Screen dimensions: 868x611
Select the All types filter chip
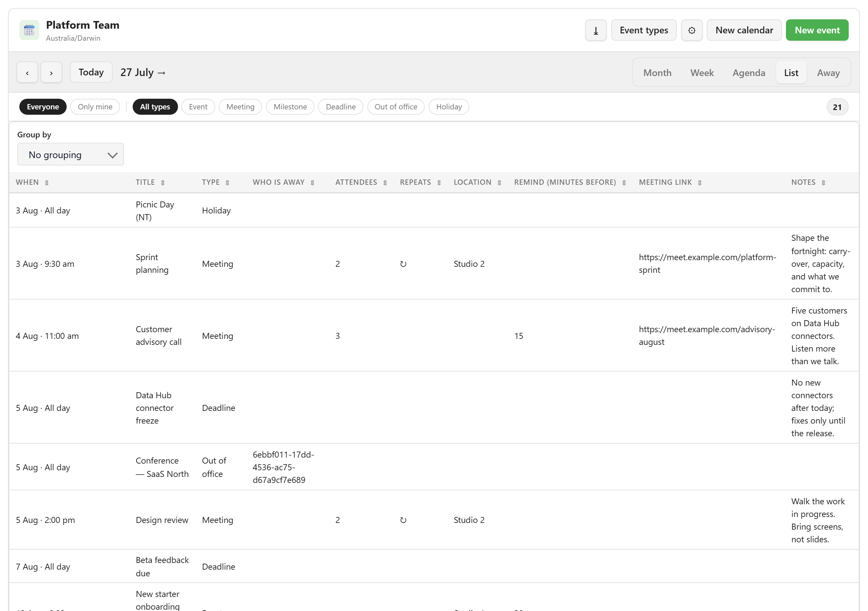coord(155,107)
